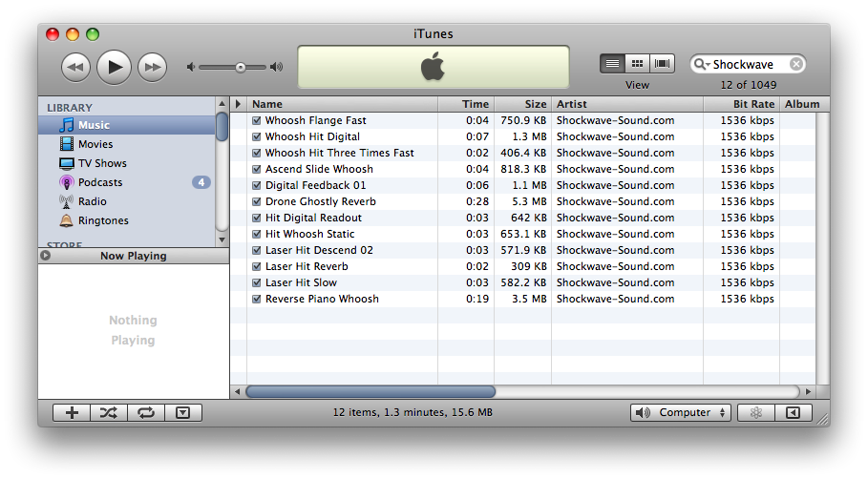Screen dimensions: 868x479
Task: Click the volume slider knob
Action: click(240, 67)
